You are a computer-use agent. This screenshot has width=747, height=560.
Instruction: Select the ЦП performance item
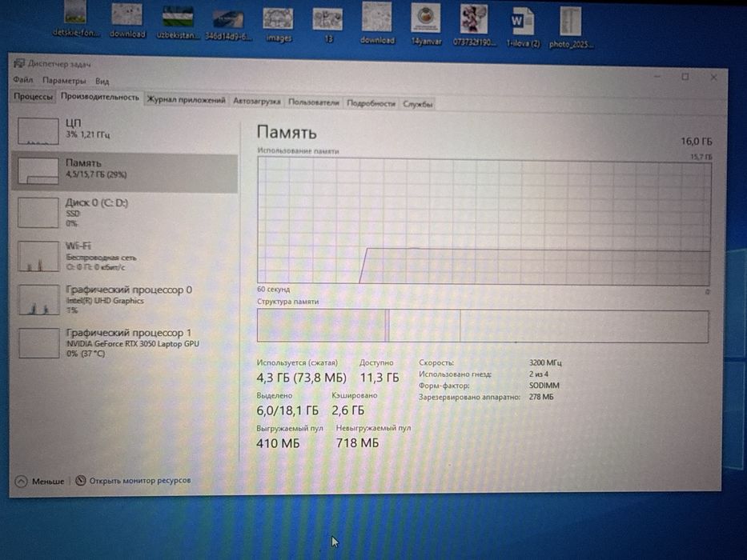pos(125,130)
